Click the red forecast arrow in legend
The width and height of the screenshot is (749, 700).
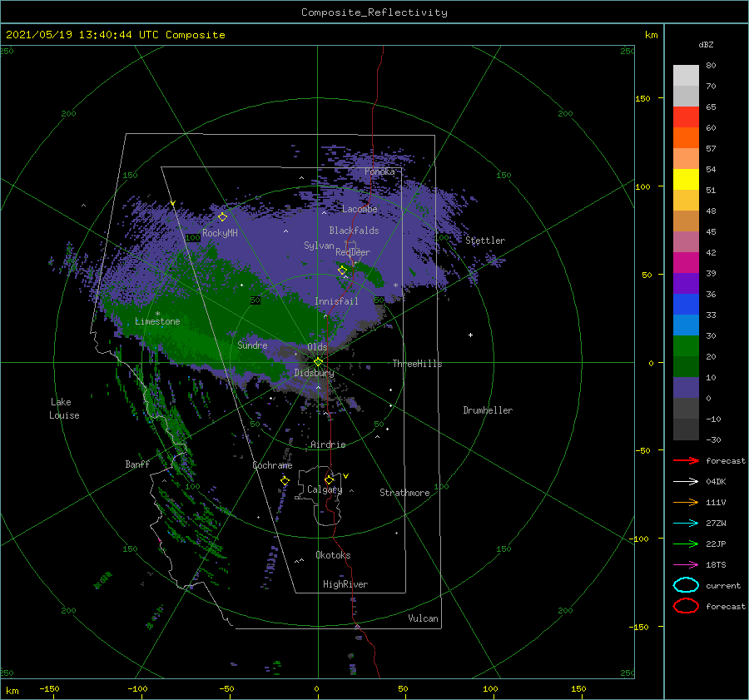[x=686, y=460]
